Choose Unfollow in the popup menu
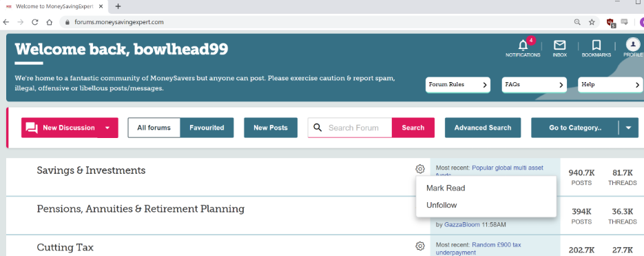Viewport: 644px width, 256px height. (x=442, y=205)
